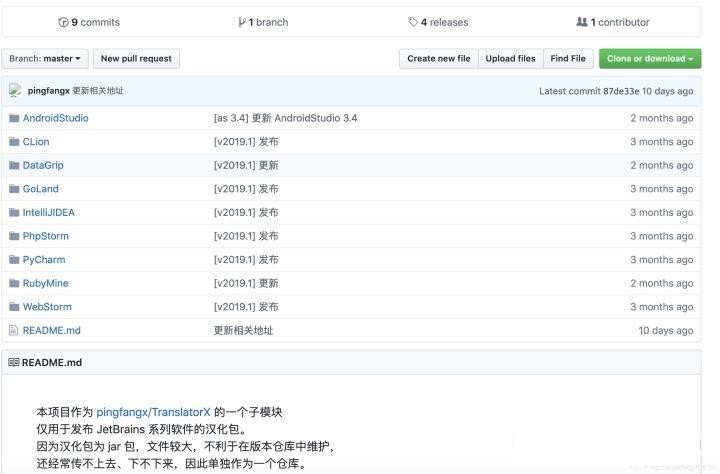This screenshot has width=720, height=474.
Task: Click the WebStorm folder icon
Action: 14,307
